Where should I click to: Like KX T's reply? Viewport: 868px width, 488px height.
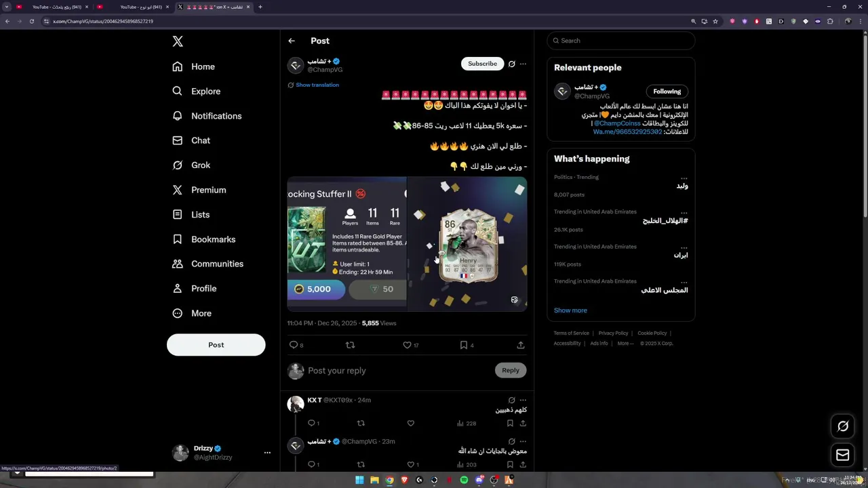pyautogui.click(x=410, y=423)
